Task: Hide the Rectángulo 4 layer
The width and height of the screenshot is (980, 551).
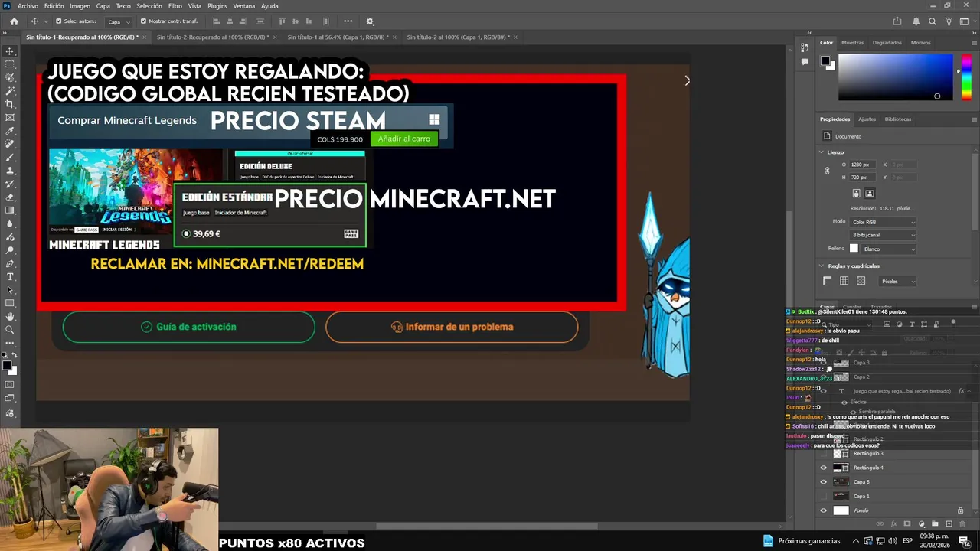Action: click(824, 468)
